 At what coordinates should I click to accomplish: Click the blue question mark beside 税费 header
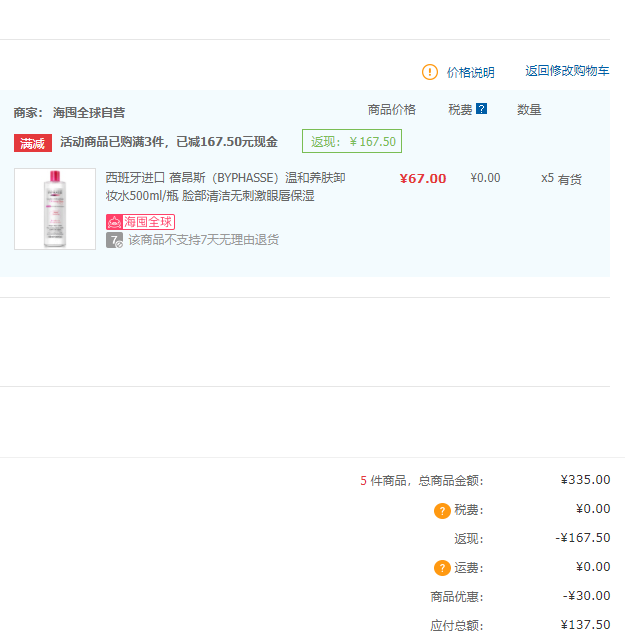tap(482, 109)
